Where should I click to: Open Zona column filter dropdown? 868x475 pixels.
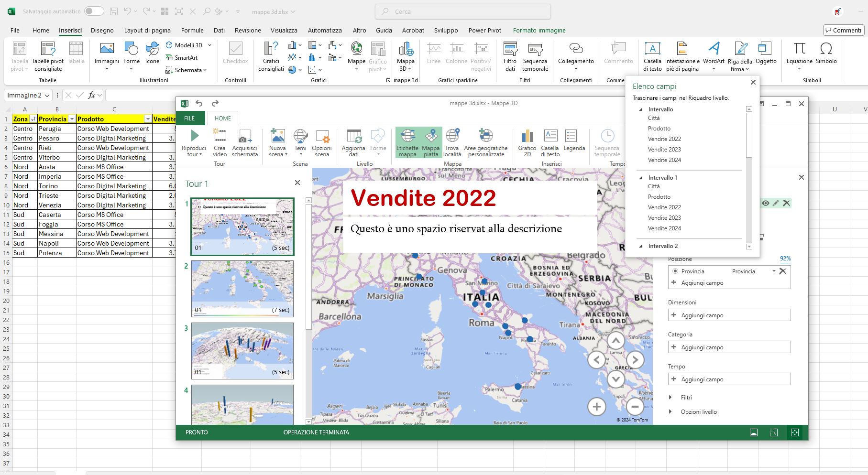tap(33, 119)
